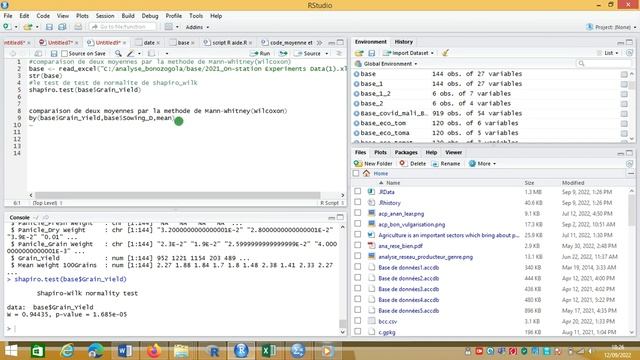Screen dimensions: 640x360
Task: Save the current document from the main toolbar
Action: [x=49, y=27]
